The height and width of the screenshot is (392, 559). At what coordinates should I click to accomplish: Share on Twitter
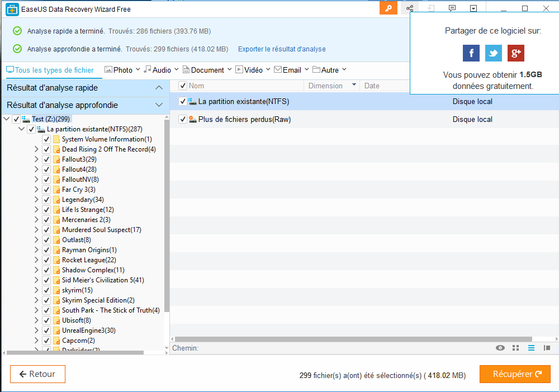pyautogui.click(x=494, y=53)
